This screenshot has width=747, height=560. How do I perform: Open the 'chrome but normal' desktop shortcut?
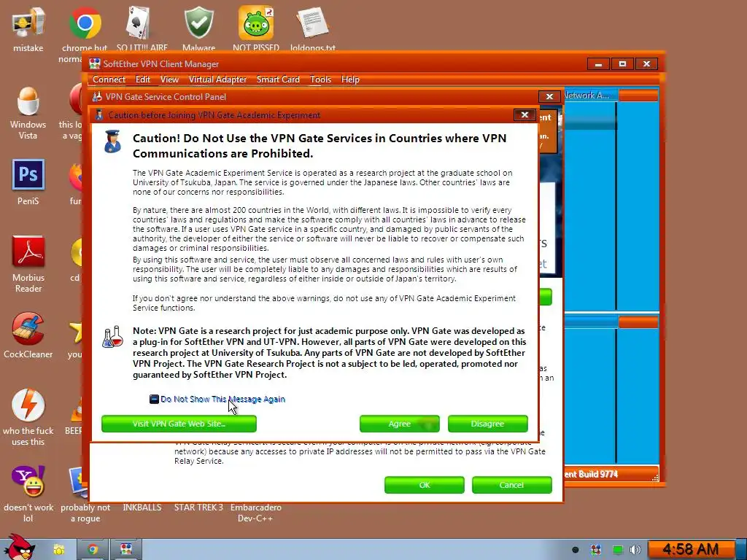coord(85,23)
